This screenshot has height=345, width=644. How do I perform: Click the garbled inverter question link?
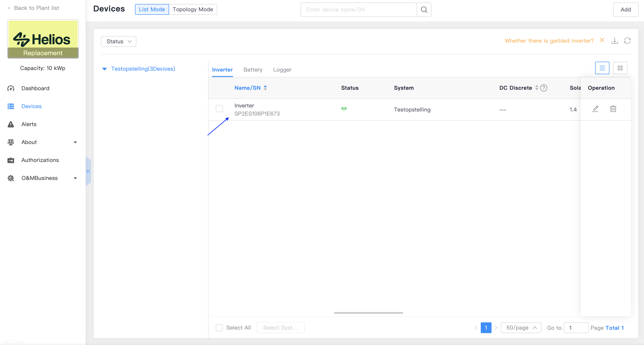click(549, 41)
